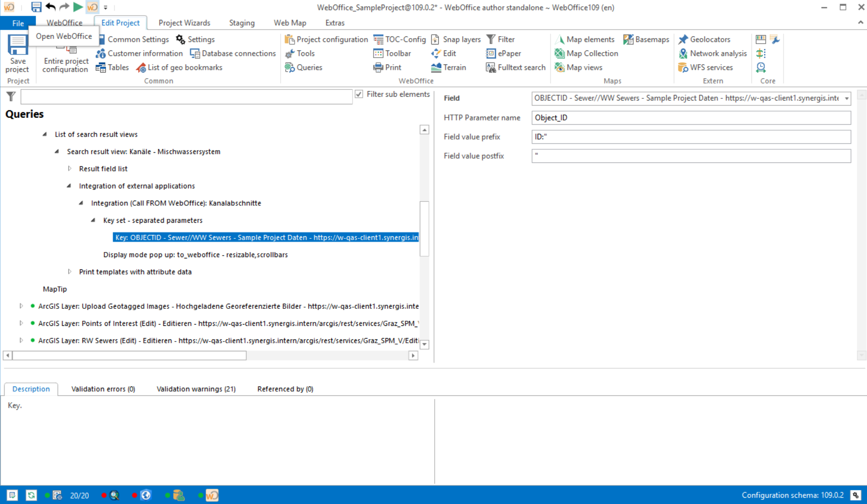This screenshot has width=867, height=504.
Task: Open List of geo bookmarks
Action: (180, 67)
